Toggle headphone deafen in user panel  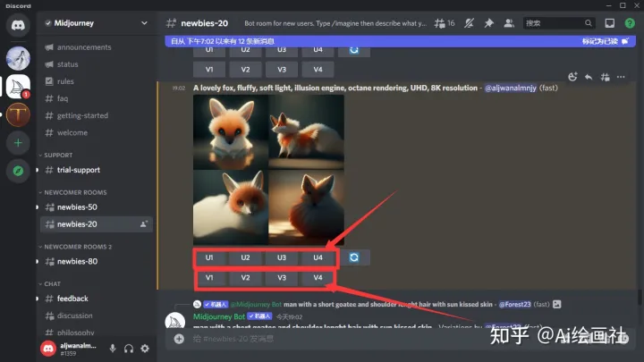pyautogui.click(x=129, y=348)
